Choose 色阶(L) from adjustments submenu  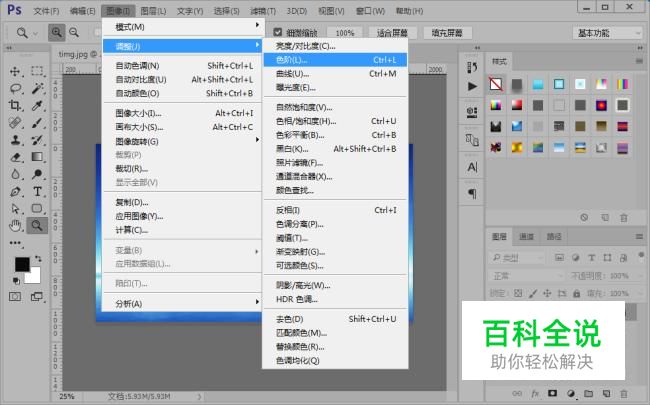(x=335, y=60)
